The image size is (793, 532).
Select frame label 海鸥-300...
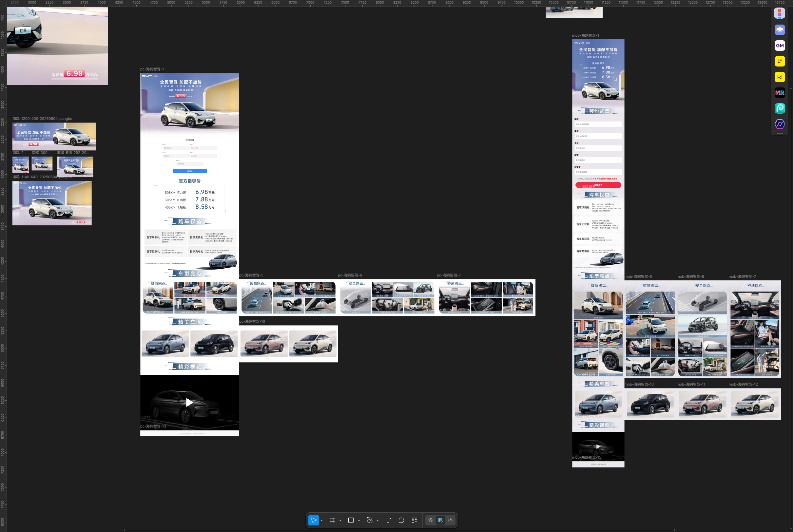click(x=41, y=153)
